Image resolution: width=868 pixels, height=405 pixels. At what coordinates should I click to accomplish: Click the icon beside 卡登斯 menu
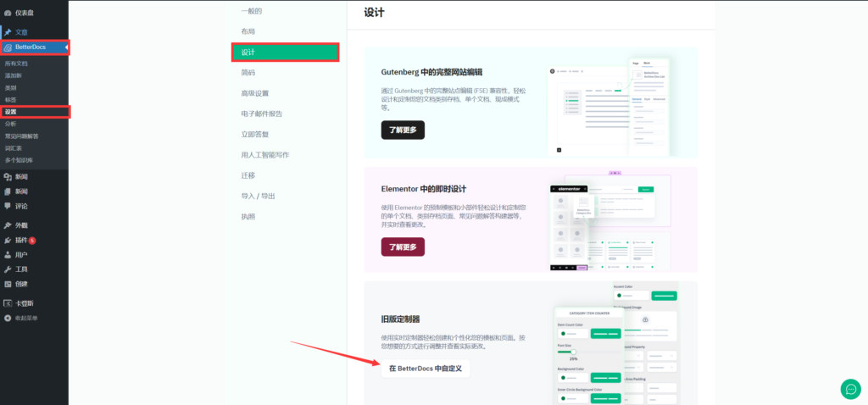click(x=8, y=303)
